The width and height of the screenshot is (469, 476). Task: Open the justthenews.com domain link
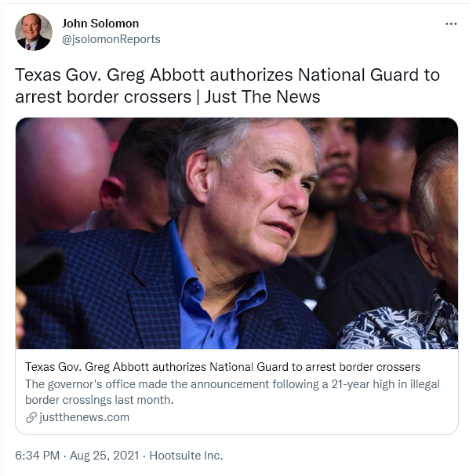(x=85, y=417)
